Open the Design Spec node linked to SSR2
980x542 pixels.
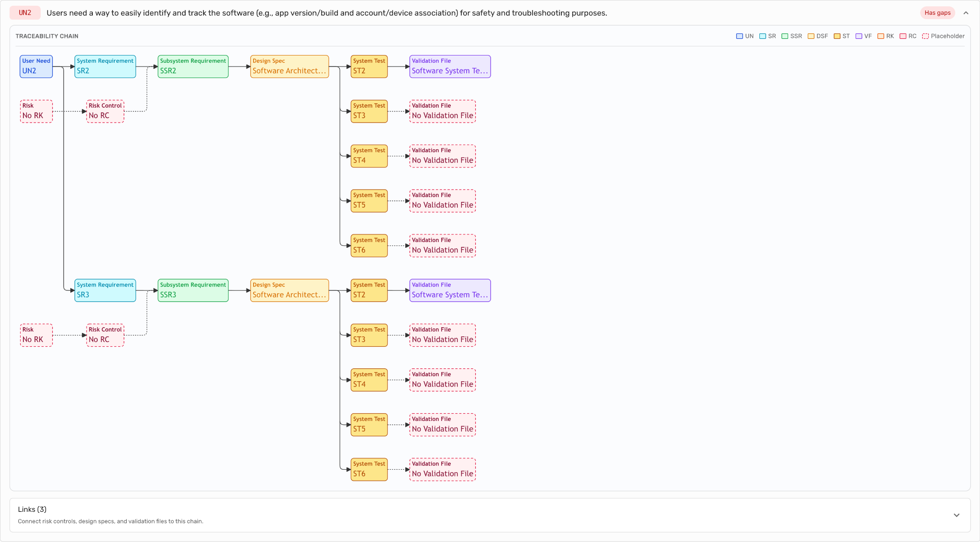click(290, 66)
